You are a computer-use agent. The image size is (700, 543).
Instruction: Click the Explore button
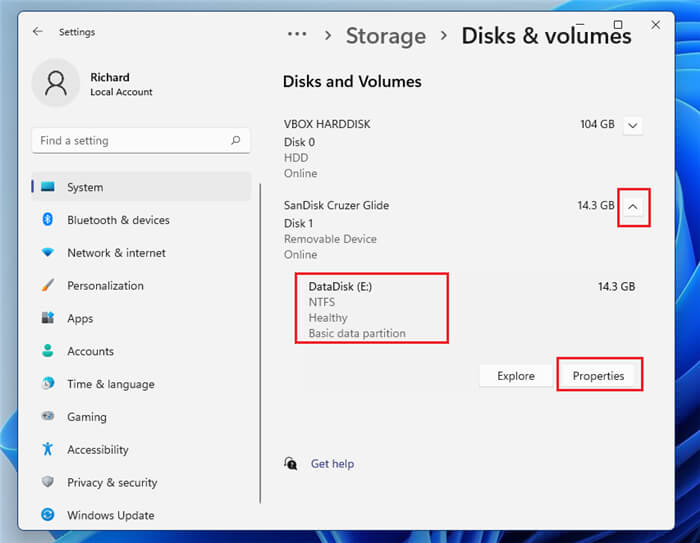click(x=516, y=376)
